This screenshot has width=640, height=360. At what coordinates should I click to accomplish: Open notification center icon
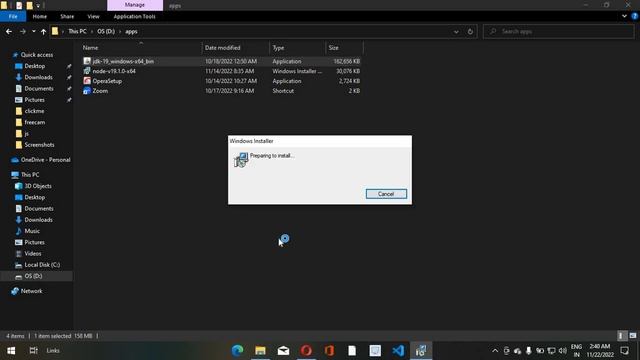click(x=624, y=351)
